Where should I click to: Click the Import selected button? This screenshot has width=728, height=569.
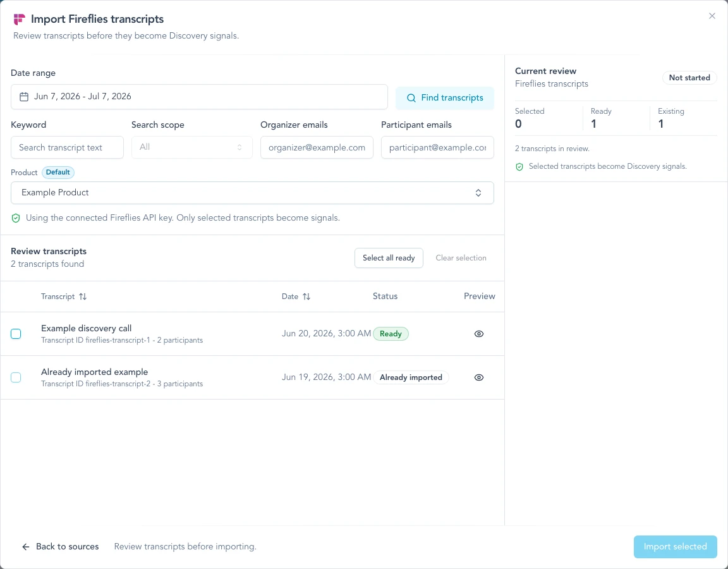coord(675,547)
